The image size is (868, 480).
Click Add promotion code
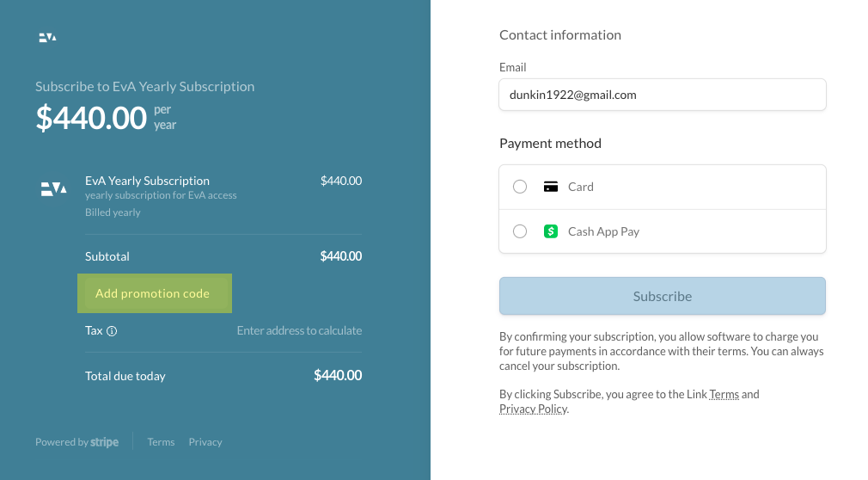pyautogui.click(x=153, y=293)
